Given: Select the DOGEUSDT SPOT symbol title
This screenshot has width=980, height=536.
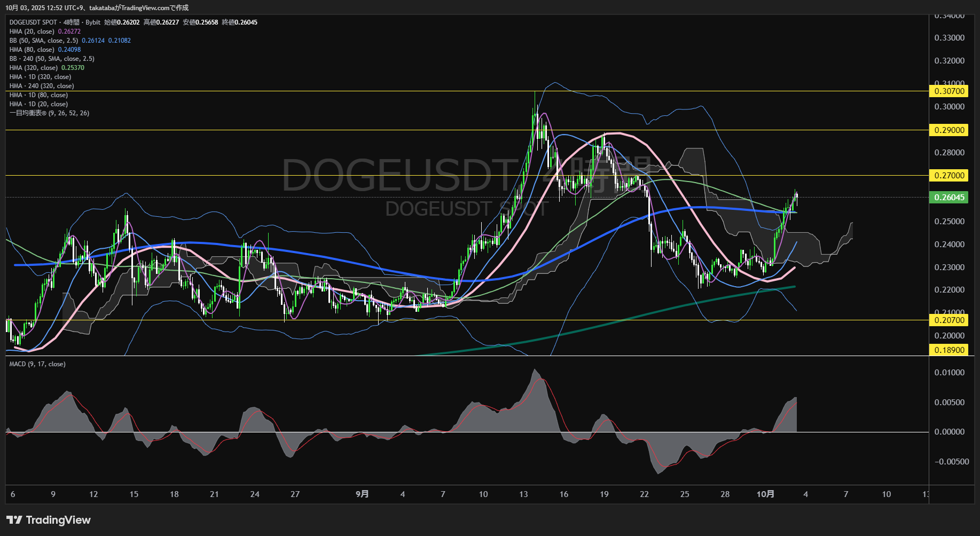Looking at the screenshot, I should pos(33,22).
